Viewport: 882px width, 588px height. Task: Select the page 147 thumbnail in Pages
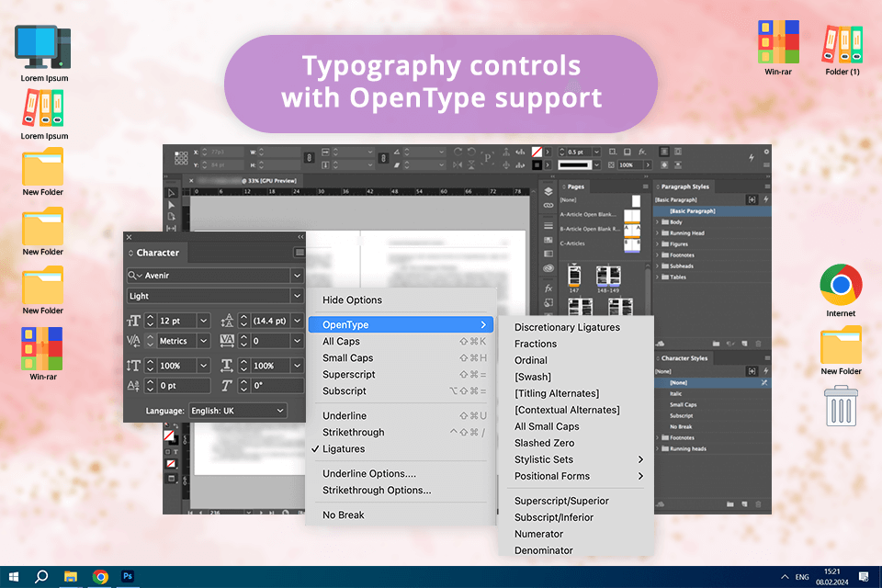click(x=574, y=277)
